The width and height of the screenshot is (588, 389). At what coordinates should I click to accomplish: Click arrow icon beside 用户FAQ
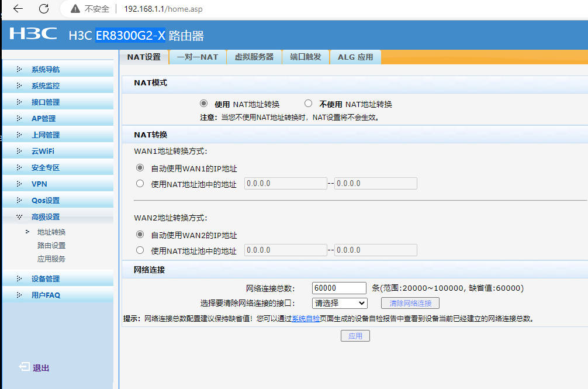pos(19,295)
